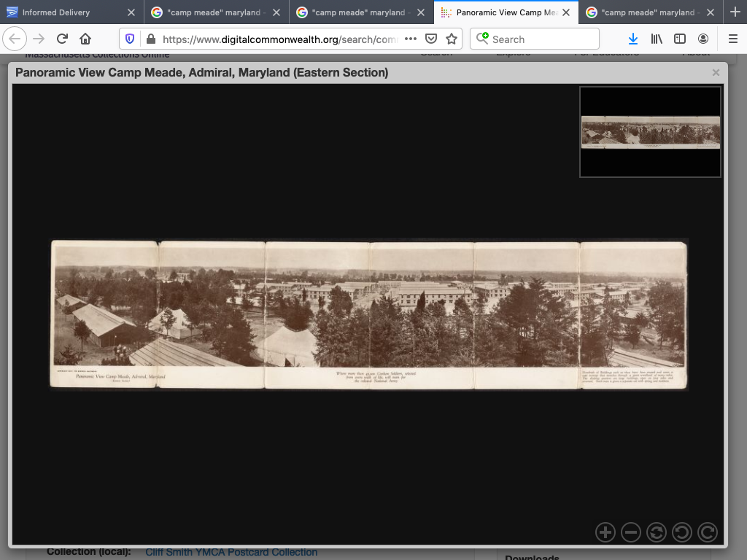The image size is (747, 560).
Task: Open tracking protection shield panel
Action: pyautogui.click(x=130, y=39)
